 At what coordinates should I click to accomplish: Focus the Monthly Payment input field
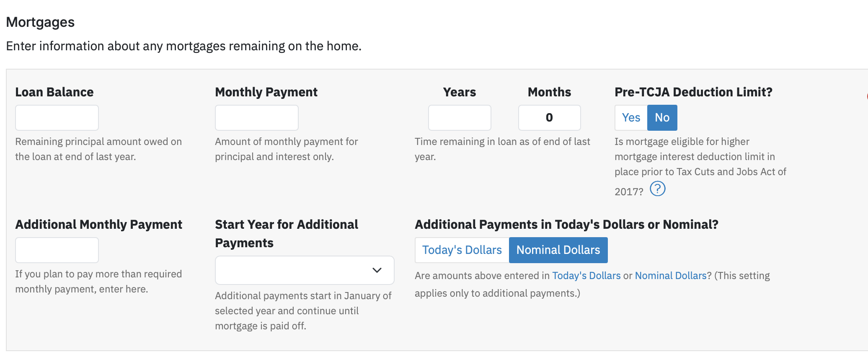tap(257, 118)
